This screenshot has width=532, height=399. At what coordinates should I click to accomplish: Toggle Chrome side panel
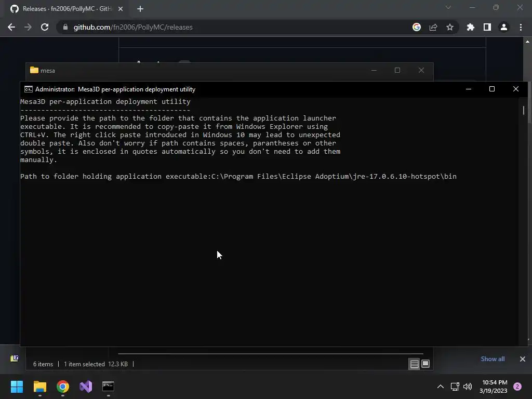[x=487, y=27]
